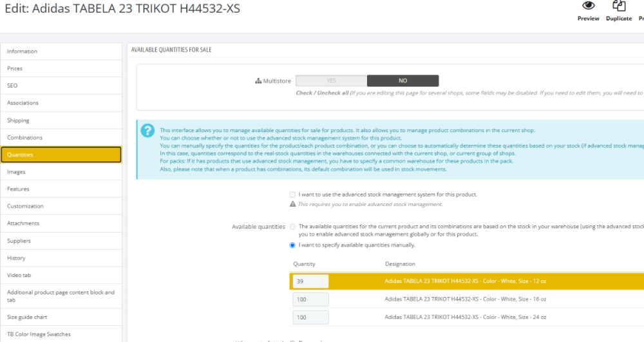The image size is (644, 342).
Task: Select warehouse-based available quantities radio
Action: [x=292, y=227]
